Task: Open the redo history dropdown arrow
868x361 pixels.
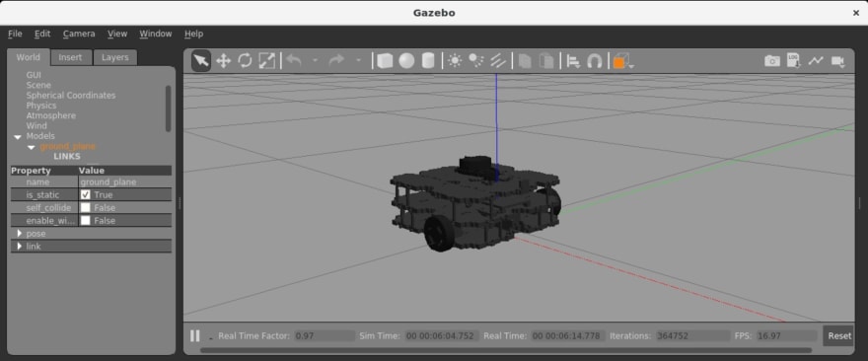Action: (x=358, y=60)
